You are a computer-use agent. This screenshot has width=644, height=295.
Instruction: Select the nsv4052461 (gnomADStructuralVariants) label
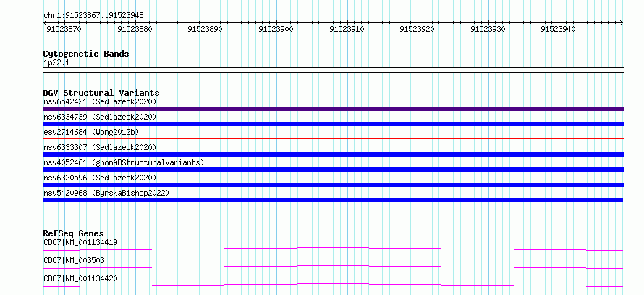(x=124, y=162)
